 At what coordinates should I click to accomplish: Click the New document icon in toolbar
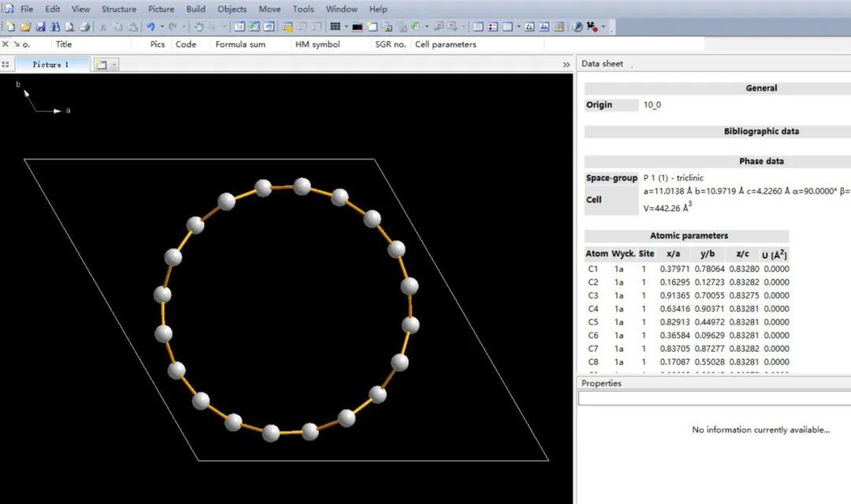[x=10, y=27]
